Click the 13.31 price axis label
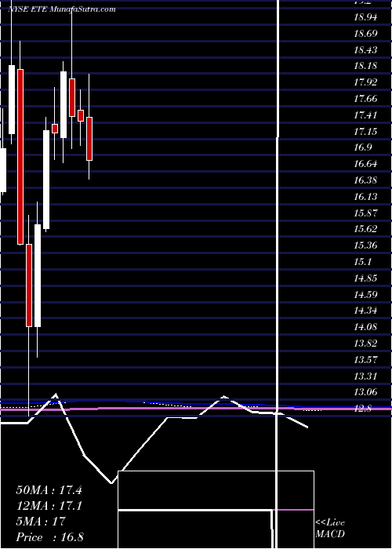Screen dimensions: 392x549 click(x=366, y=376)
